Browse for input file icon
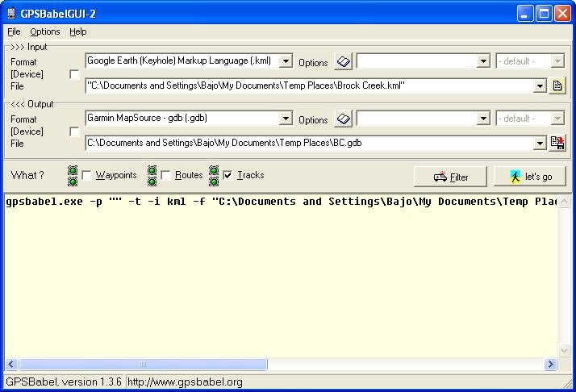Viewport: 576px width, 392px height. click(557, 86)
